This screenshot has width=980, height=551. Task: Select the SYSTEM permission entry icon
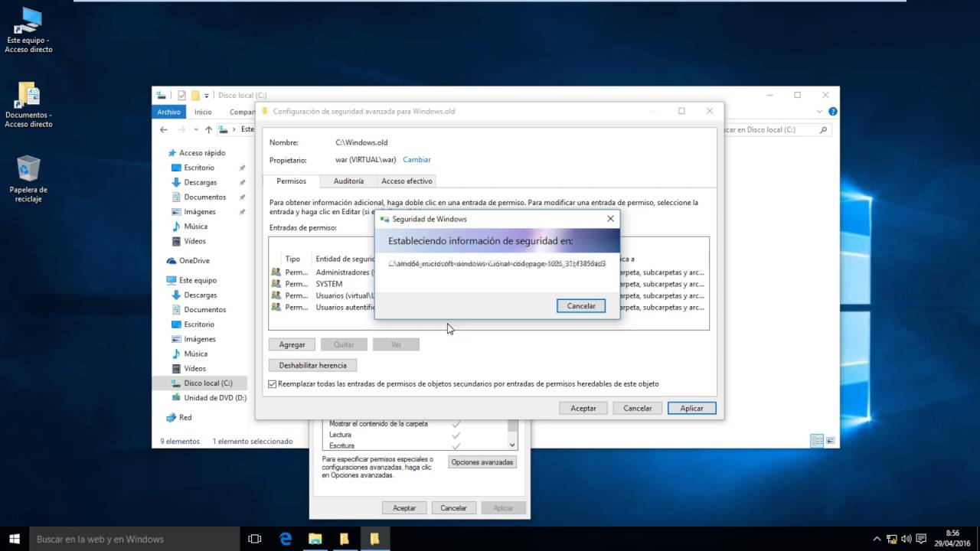pyautogui.click(x=276, y=284)
